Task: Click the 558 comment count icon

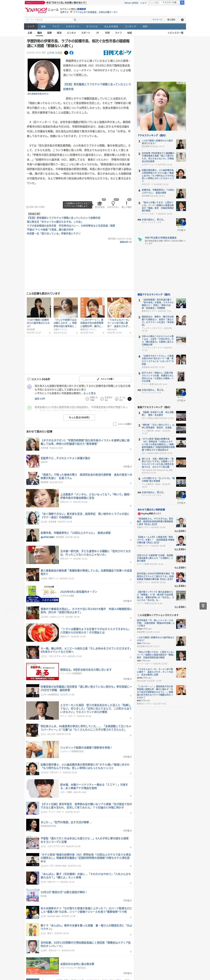Action: 51,53
